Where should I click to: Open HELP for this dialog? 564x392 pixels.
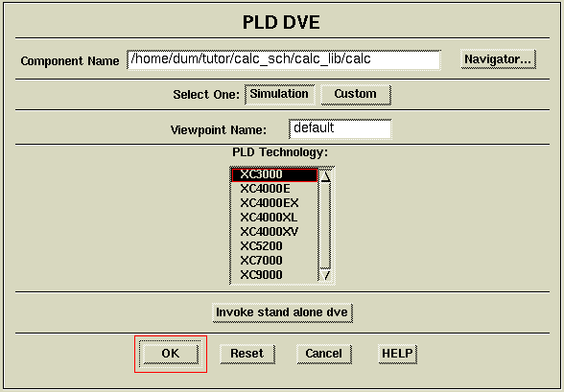tap(397, 354)
